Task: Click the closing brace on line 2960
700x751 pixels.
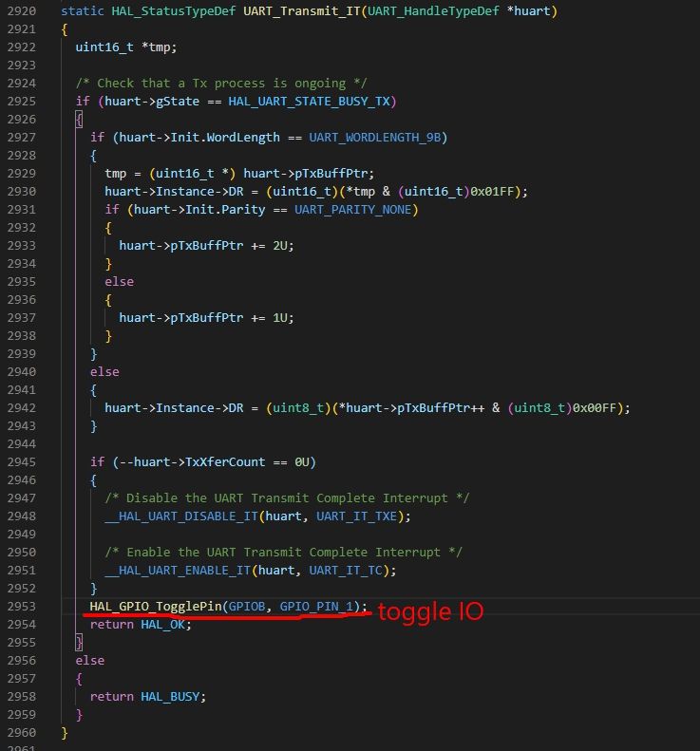Action: (65, 733)
